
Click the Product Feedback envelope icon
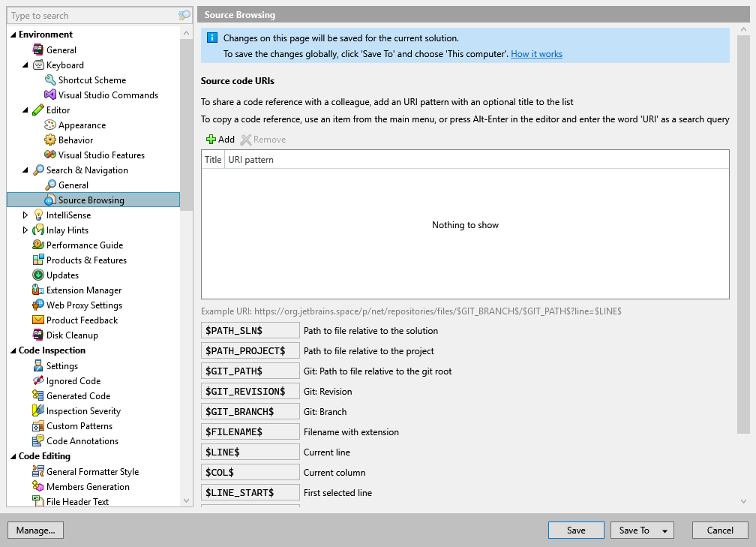coord(38,320)
